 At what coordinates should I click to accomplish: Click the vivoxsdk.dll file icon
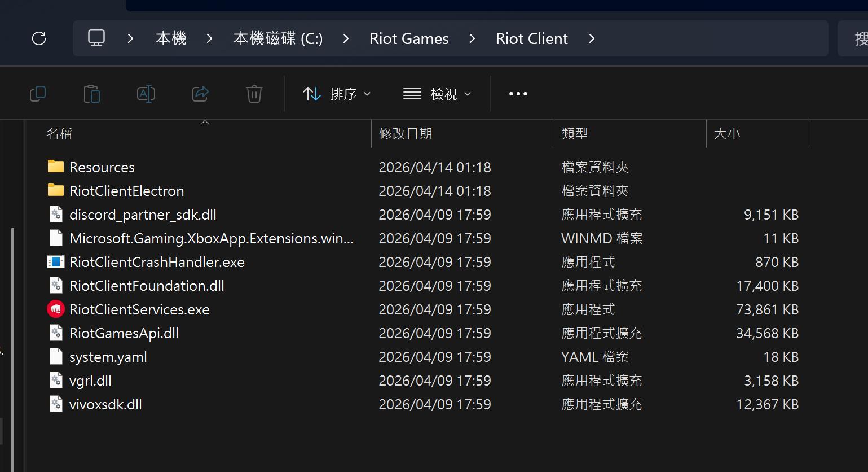(56, 404)
